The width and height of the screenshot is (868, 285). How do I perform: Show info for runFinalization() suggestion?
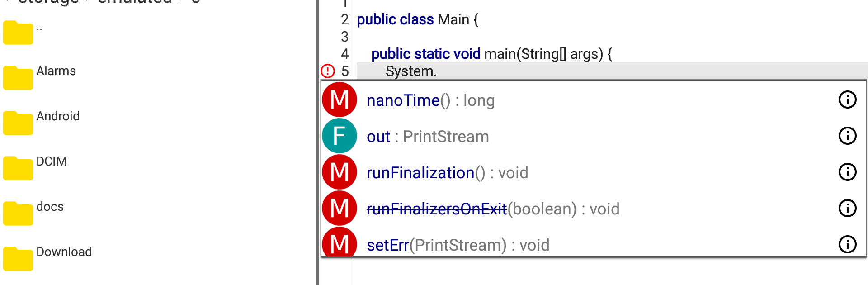848,172
